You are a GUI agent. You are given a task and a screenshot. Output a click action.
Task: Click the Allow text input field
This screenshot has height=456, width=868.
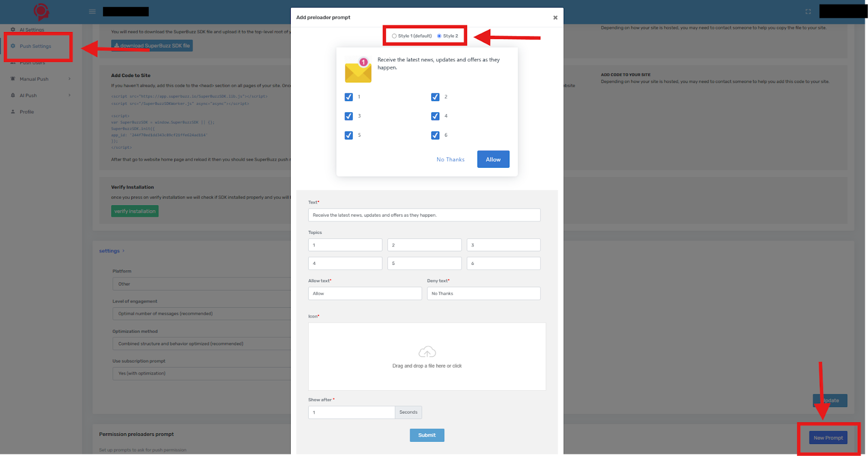click(365, 293)
